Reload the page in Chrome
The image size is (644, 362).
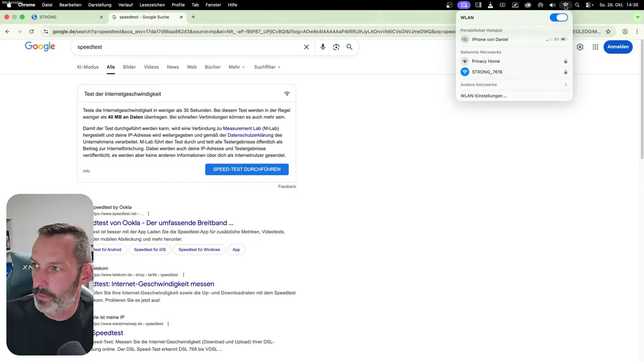[31, 31]
